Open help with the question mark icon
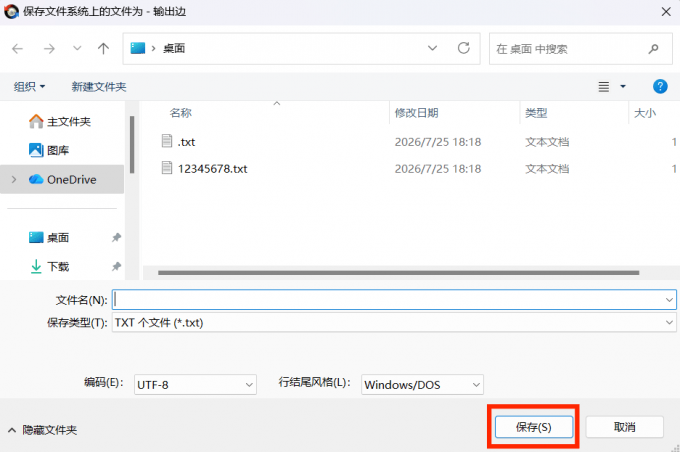This screenshot has height=452, width=680. pos(660,86)
